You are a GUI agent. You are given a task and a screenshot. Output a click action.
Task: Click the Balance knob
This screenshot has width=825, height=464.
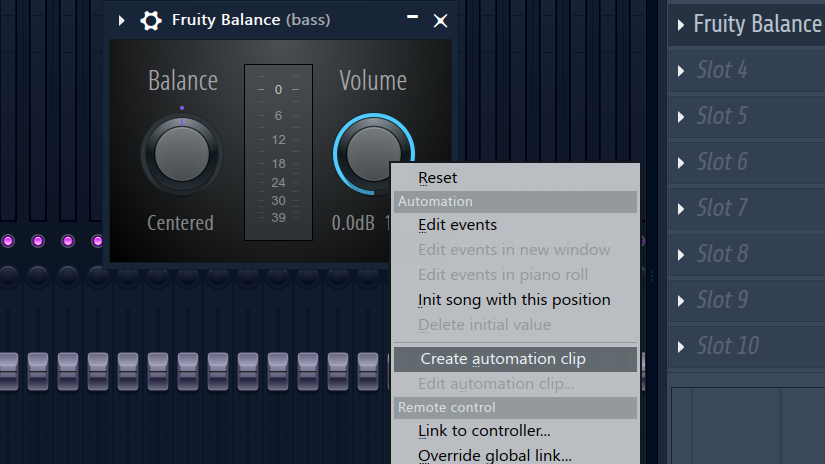coord(182,154)
